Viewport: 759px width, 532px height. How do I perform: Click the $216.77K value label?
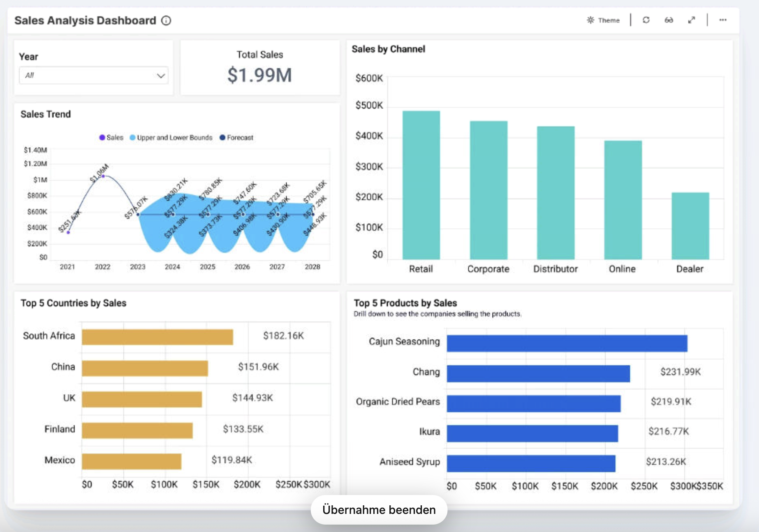(x=669, y=431)
